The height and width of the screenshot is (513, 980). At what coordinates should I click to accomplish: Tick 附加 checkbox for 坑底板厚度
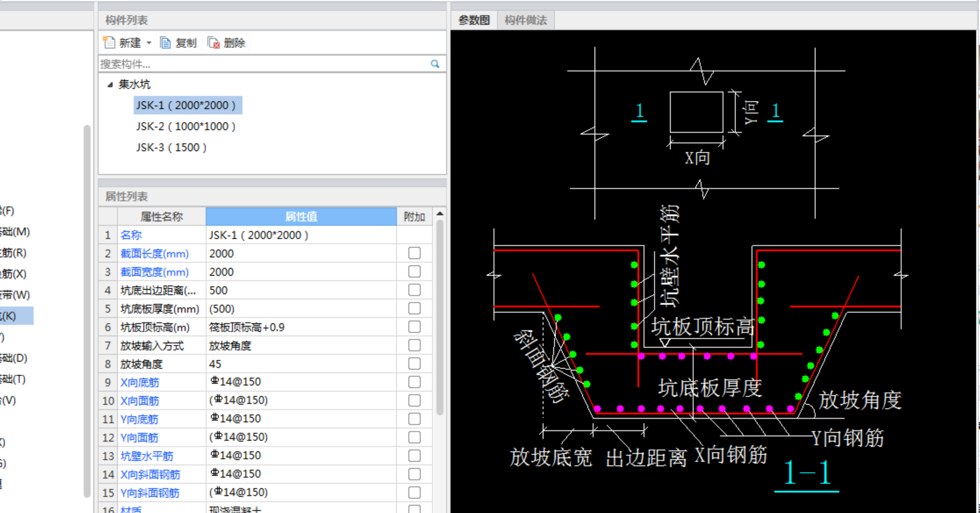pos(414,308)
